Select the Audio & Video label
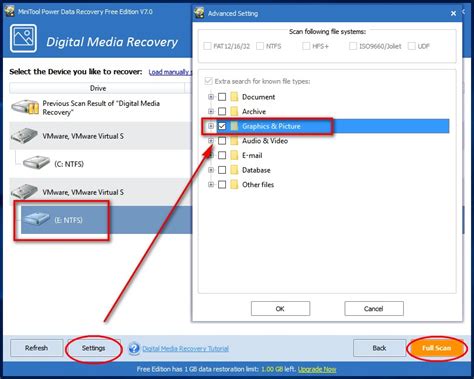 [x=265, y=141]
